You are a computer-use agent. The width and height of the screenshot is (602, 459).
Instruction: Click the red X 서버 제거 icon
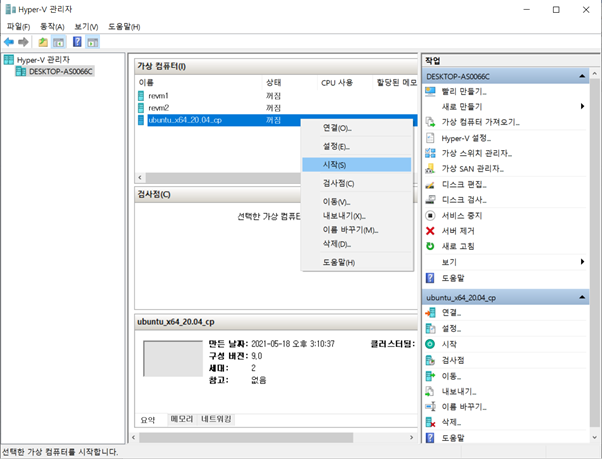(x=430, y=231)
